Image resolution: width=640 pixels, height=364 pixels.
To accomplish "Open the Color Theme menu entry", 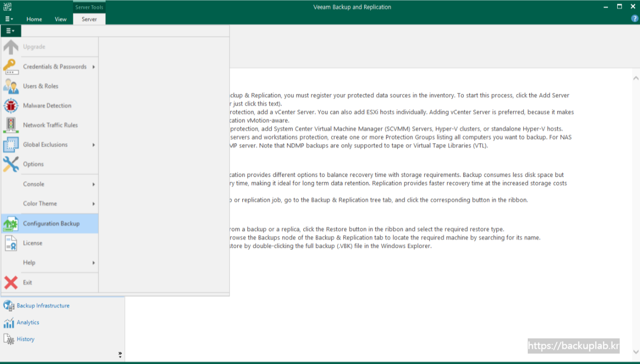I will [50, 204].
